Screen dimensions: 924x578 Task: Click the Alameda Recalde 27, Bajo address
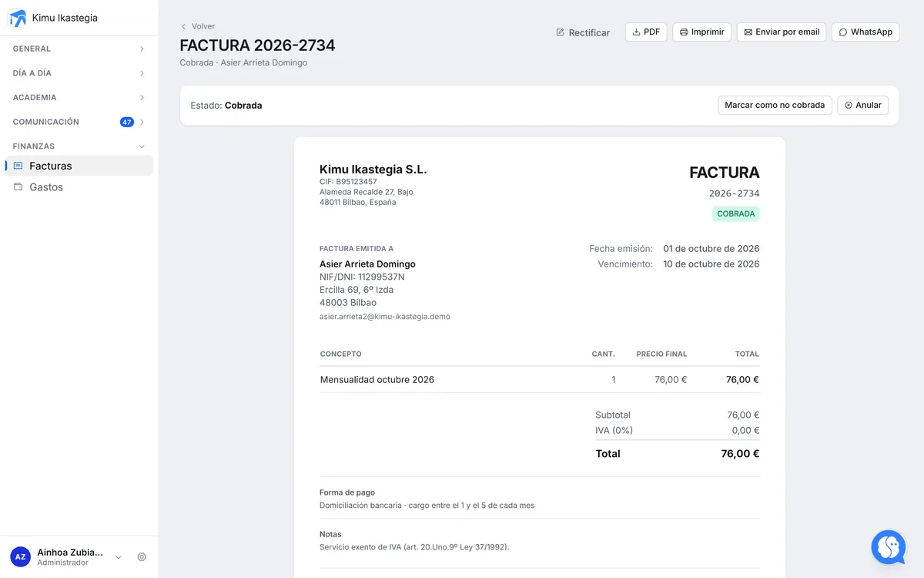[x=367, y=192]
